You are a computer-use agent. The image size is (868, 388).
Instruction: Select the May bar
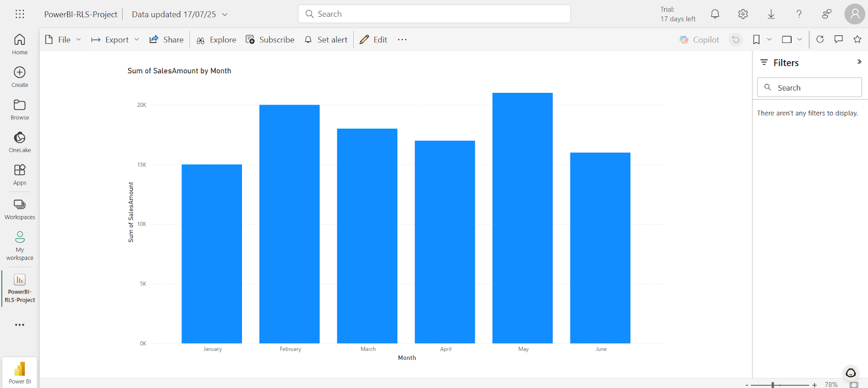(522, 218)
